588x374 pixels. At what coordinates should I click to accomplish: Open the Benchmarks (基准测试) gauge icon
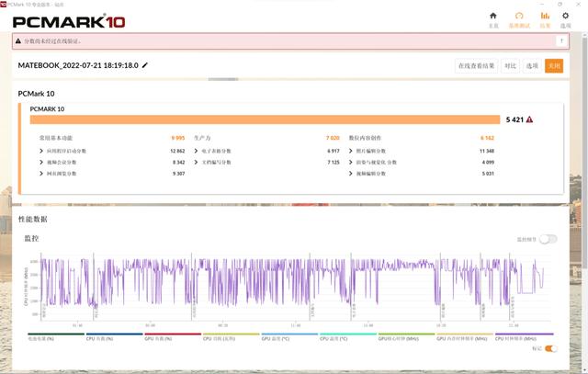click(x=519, y=16)
